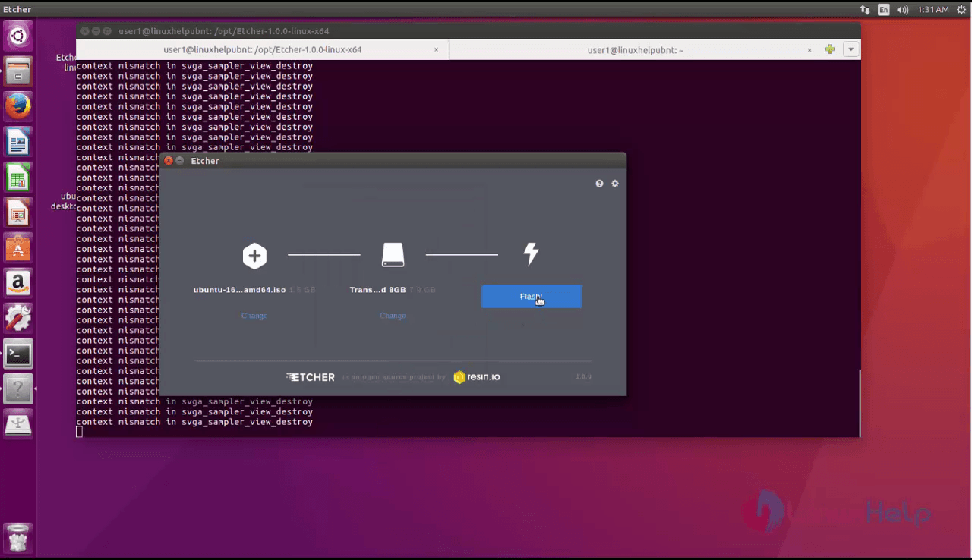The image size is (972, 560).
Task: Open Files manager from the launcher
Action: click(x=18, y=71)
